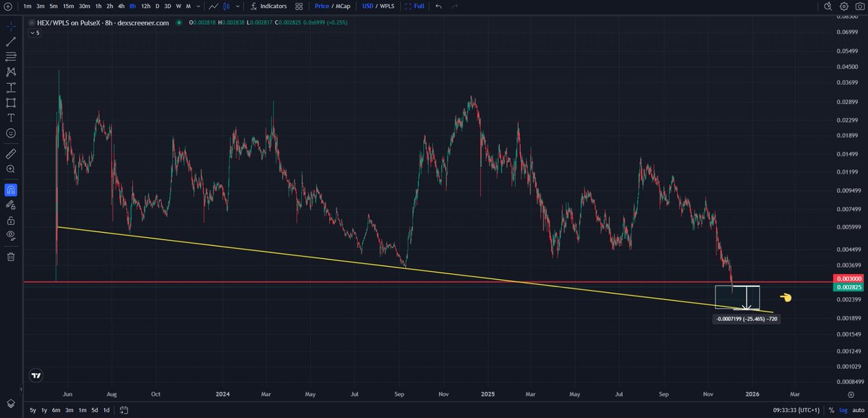
Task: Set interval to 12h
Action: click(x=145, y=6)
